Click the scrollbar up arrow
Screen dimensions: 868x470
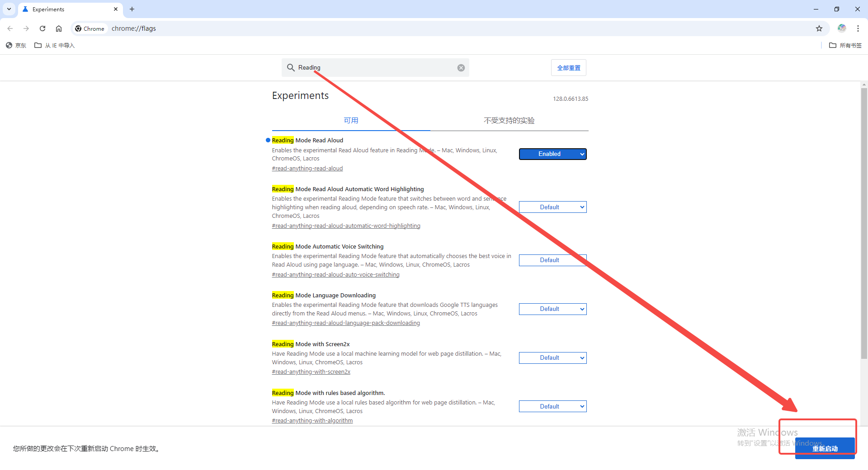click(x=864, y=85)
